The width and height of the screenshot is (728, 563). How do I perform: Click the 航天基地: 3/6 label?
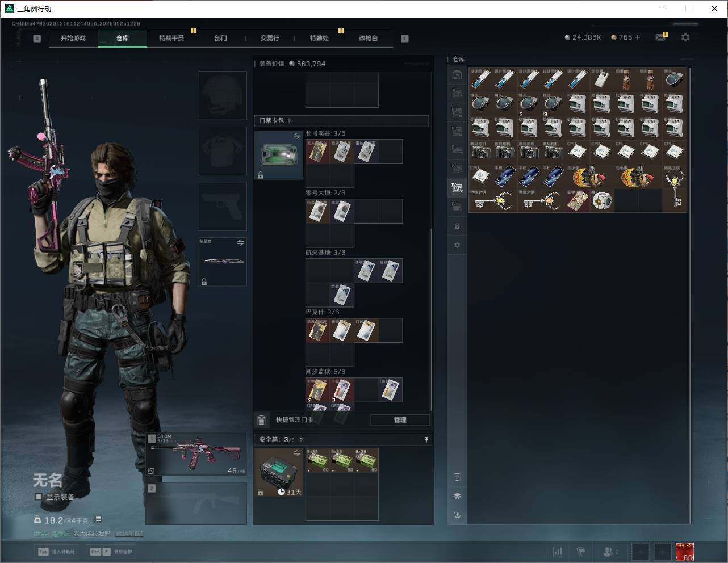pos(325,253)
